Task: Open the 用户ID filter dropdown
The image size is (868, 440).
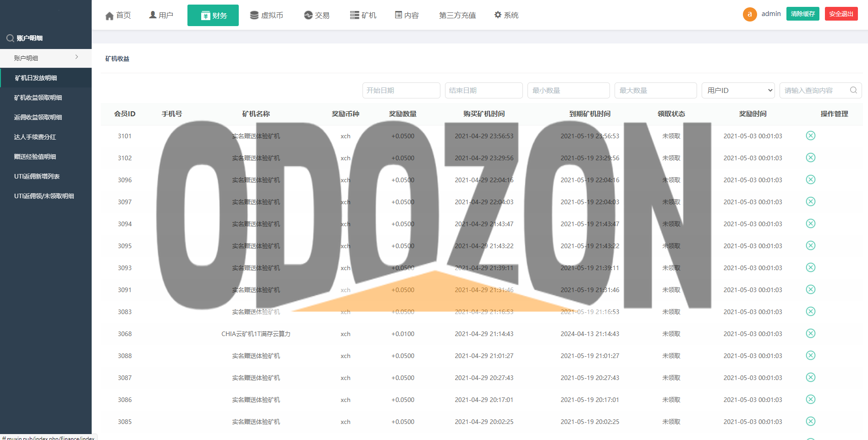Action: [x=738, y=90]
